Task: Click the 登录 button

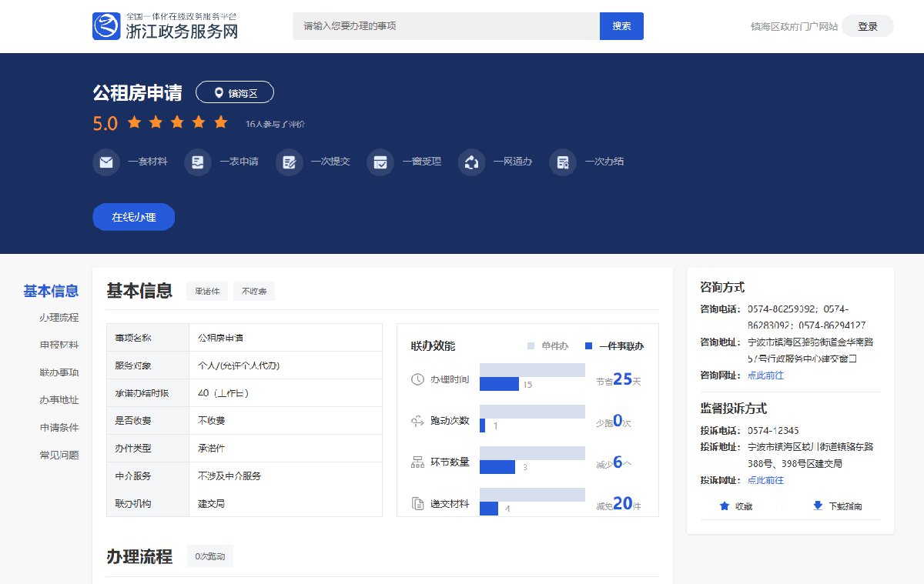Action: tap(867, 26)
